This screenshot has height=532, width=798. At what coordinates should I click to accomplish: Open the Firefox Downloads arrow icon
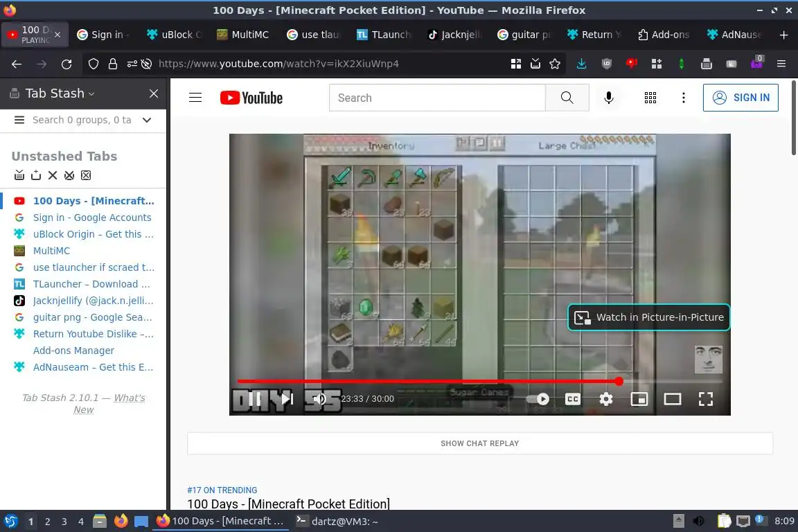(x=581, y=64)
